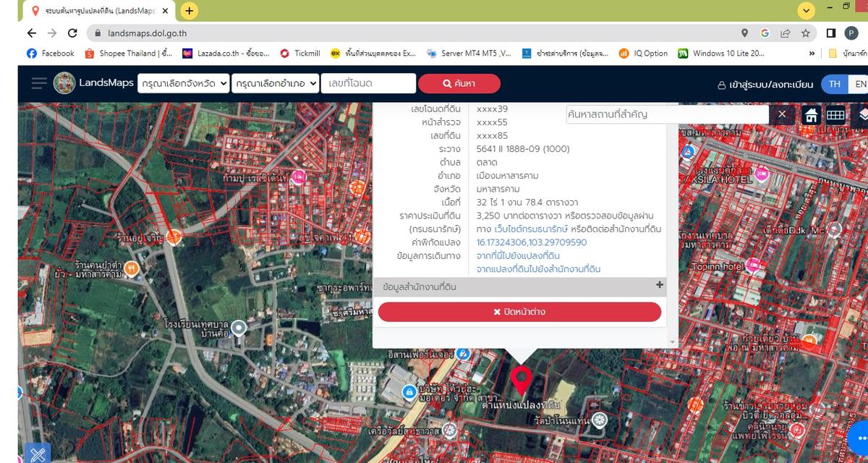Open the Server MT4 MT5 bookmark

pos(469,54)
